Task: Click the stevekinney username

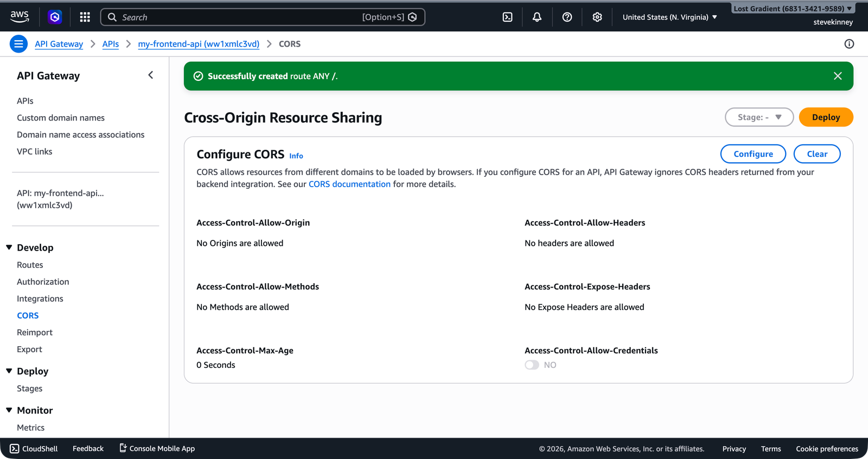Action: pyautogui.click(x=833, y=22)
